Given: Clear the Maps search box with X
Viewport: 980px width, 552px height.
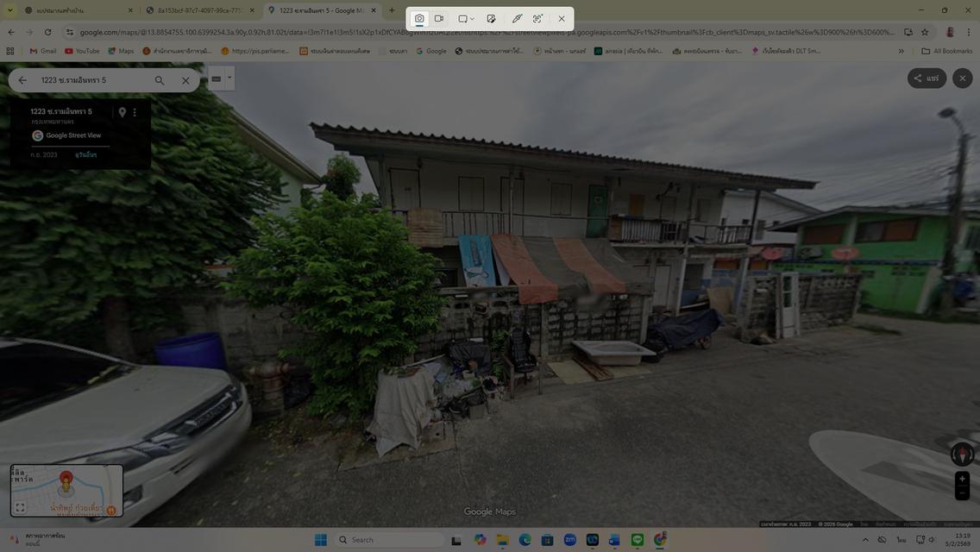Looking at the screenshot, I should click(x=185, y=80).
